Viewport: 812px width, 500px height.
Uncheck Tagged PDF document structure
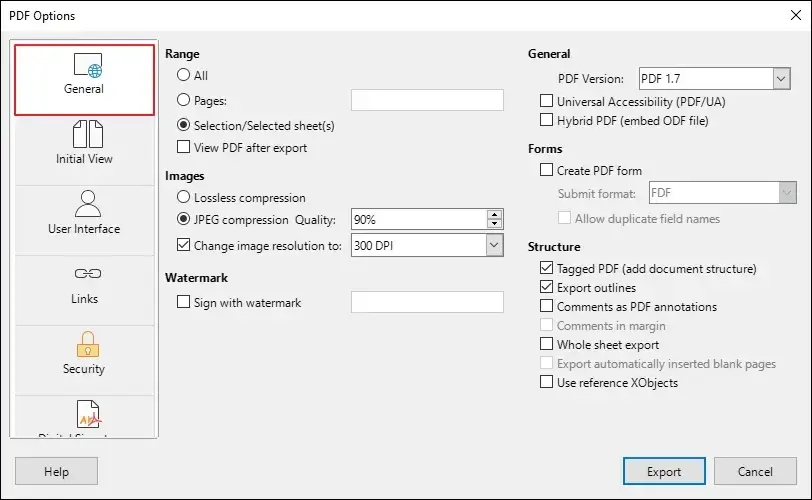coord(546,268)
